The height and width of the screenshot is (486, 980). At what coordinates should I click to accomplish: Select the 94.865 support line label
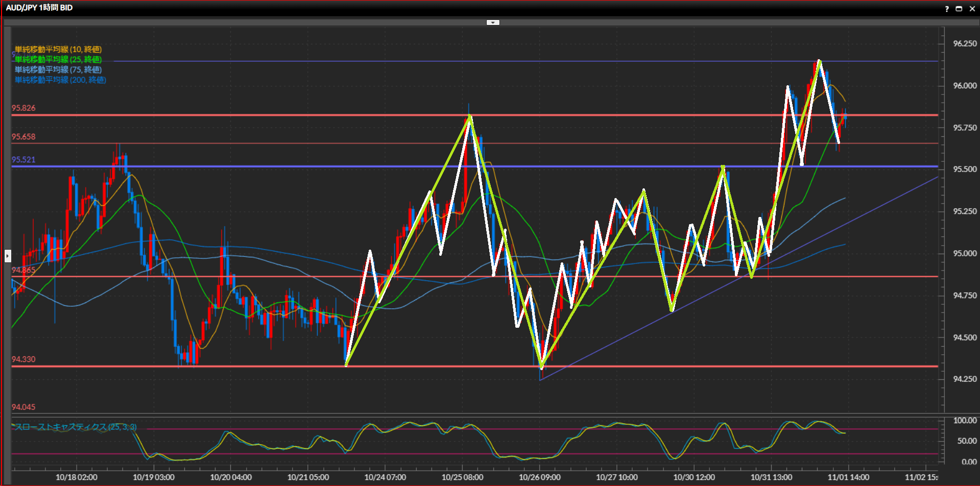click(x=23, y=270)
